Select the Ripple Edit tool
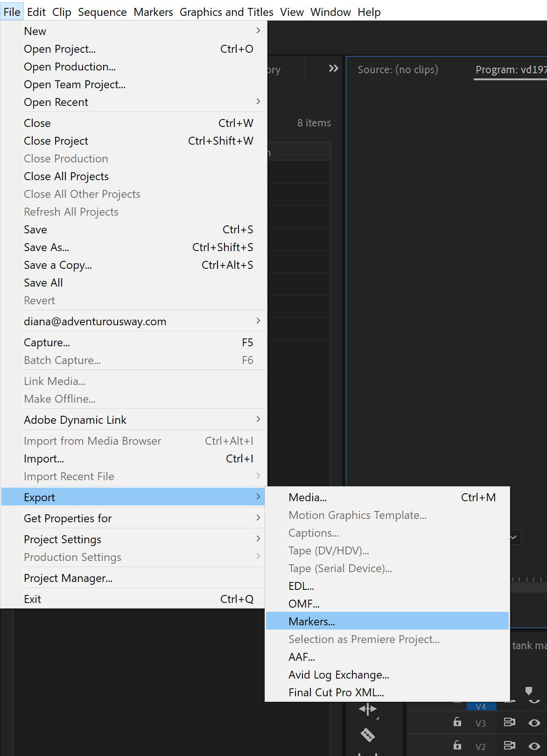The image size is (547, 756). [x=368, y=709]
